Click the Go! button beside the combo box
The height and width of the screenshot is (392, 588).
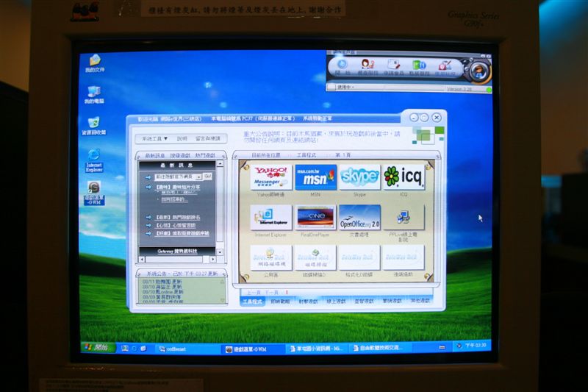point(208,177)
